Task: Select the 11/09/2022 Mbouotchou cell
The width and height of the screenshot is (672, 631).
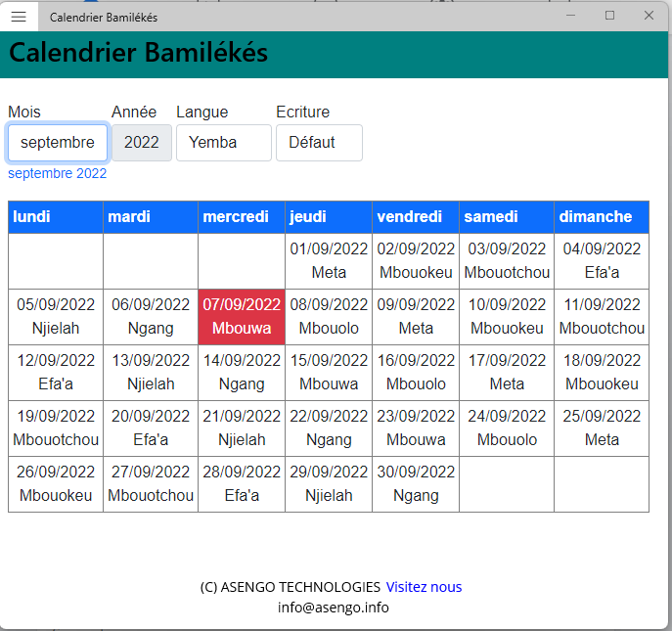Action: point(602,317)
